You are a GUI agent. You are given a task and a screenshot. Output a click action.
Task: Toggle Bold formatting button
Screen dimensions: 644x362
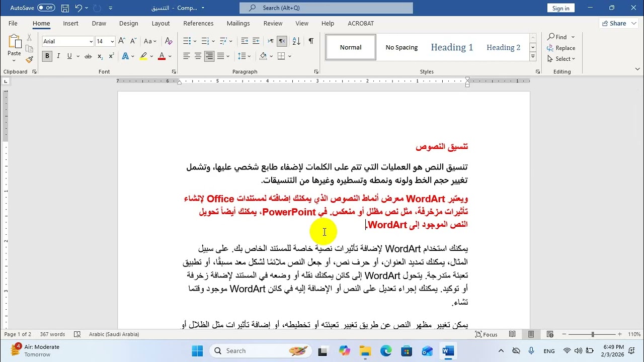coord(47,56)
